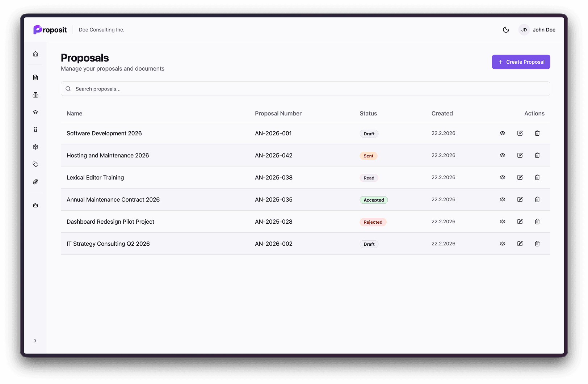The width and height of the screenshot is (588, 384).
Task: Open the graduation cap sidebar icon
Action: 35,112
